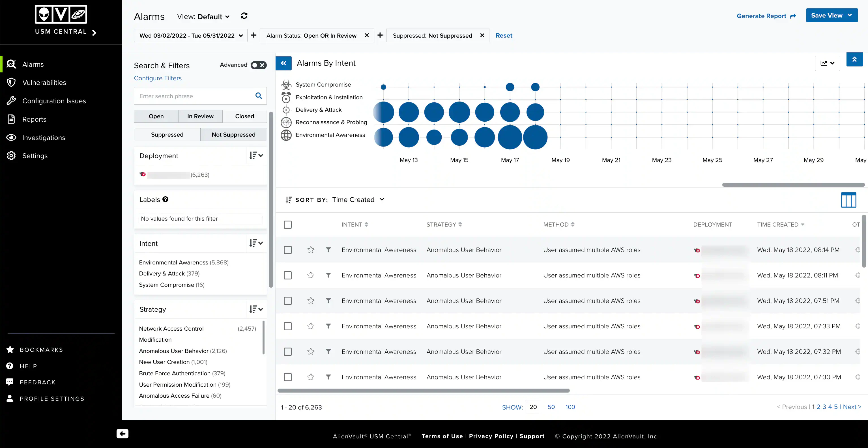
Task: Bookmark the first alarm with the star icon
Action: click(x=311, y=250)
